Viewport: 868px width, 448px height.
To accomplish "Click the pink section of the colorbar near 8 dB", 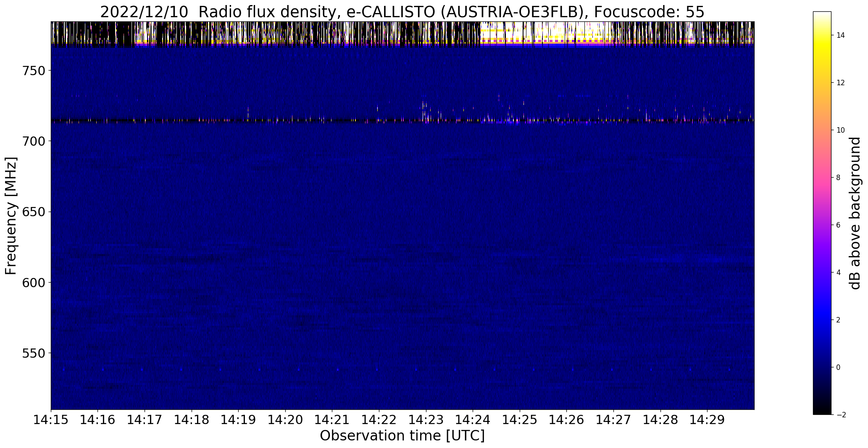I will tap(822, 178).
